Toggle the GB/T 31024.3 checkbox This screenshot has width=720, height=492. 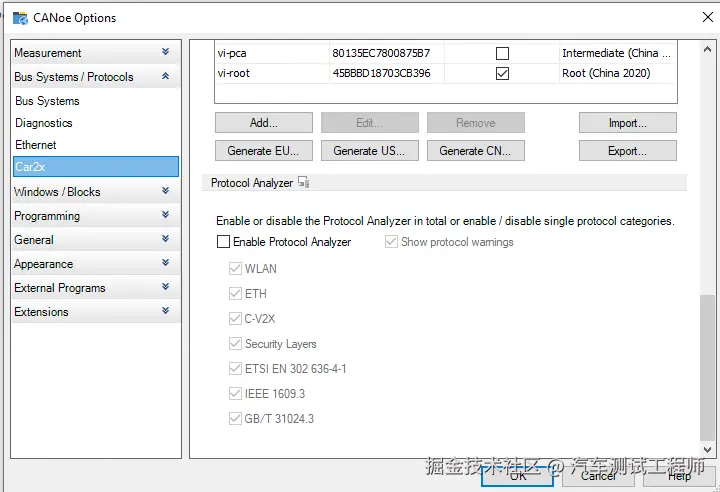[x=235, y=418]
